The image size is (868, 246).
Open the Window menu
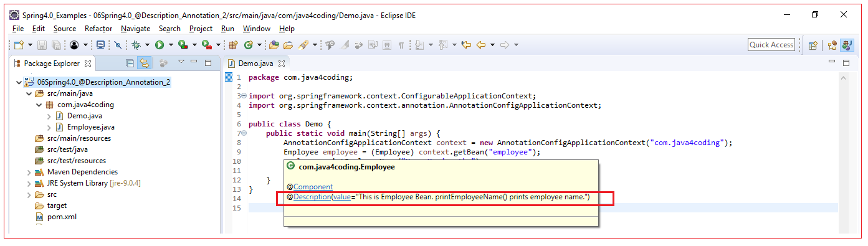pos(257,29)
